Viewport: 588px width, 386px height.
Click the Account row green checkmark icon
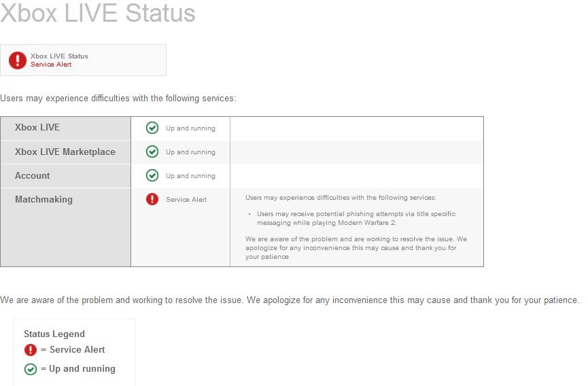152,175
